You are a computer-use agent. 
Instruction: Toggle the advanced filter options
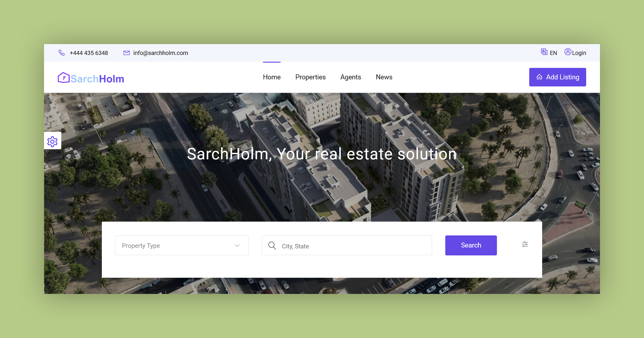pos(525,245)
